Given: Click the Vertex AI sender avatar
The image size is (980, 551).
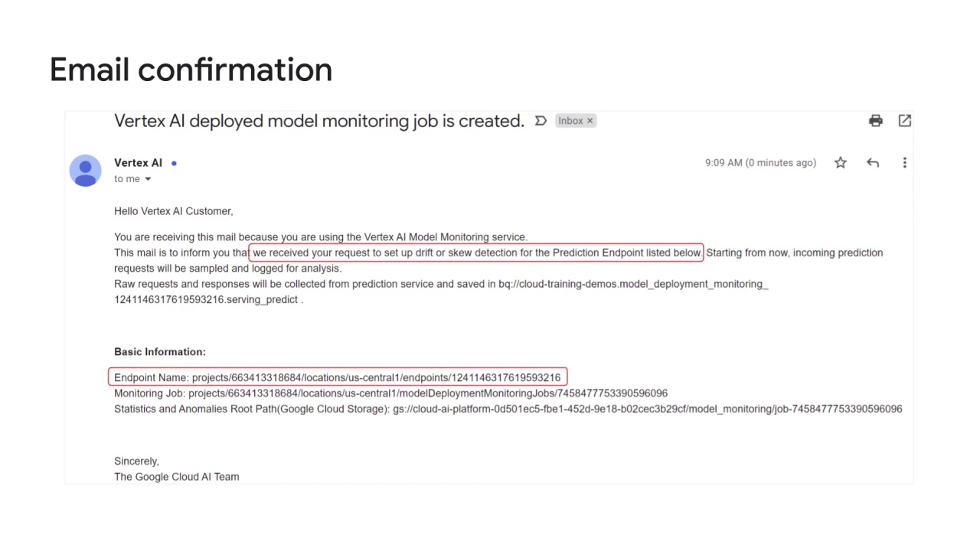Looking at the screenshot, I should pos(85,171).
